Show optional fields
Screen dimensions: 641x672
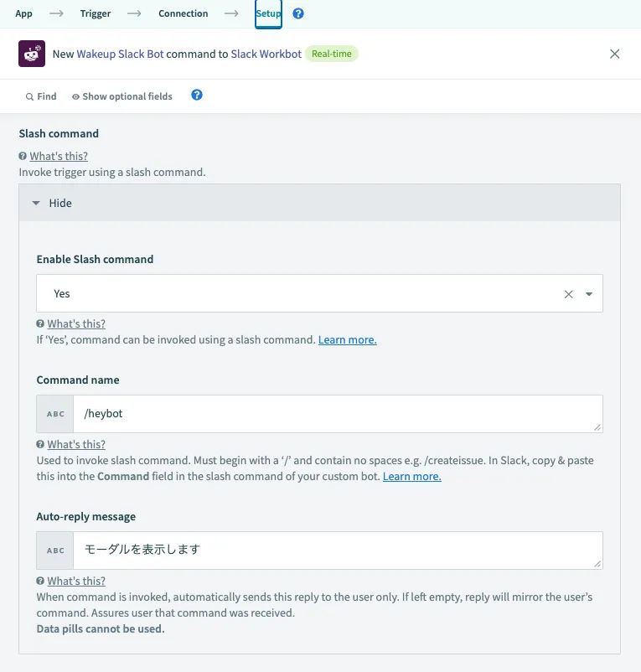tap(122, 96)
